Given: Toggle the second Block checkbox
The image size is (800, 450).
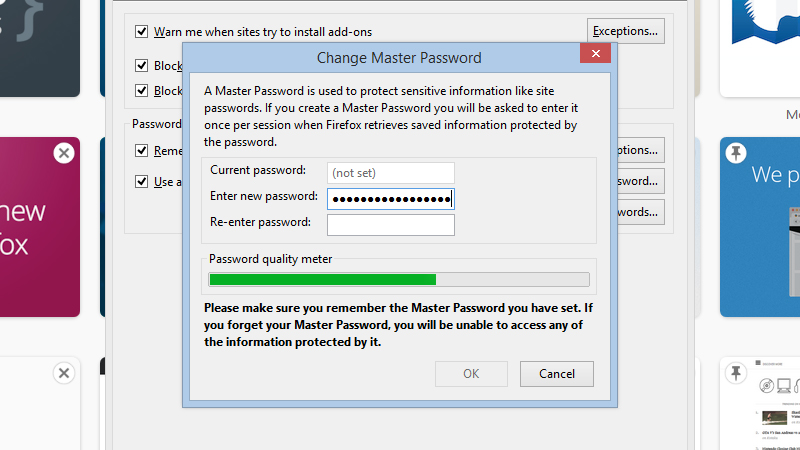Looking at the screenshot, I should point(141,90).
